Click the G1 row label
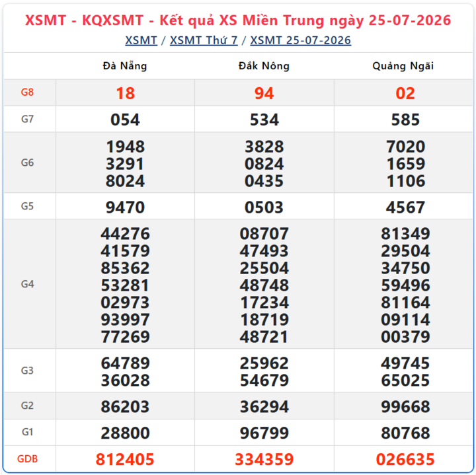476x475 pixels. point(27,432)
